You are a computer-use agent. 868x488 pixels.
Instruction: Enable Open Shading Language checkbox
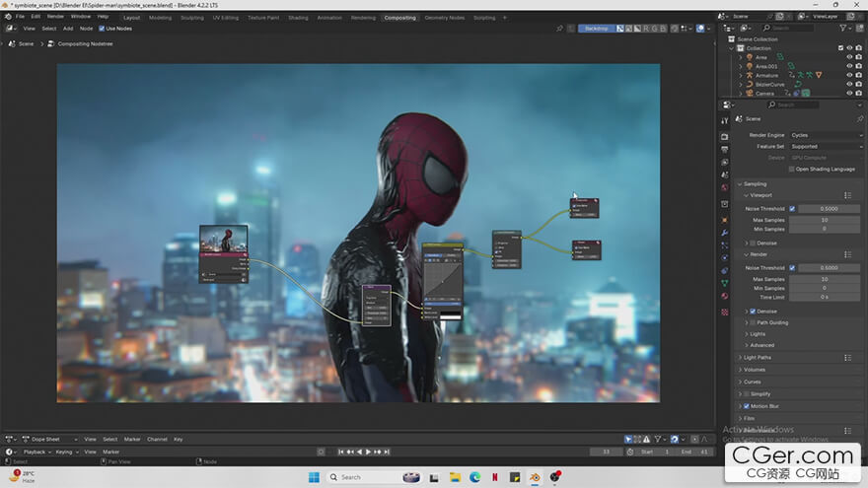pyautogui.click(x=792, y=170)
